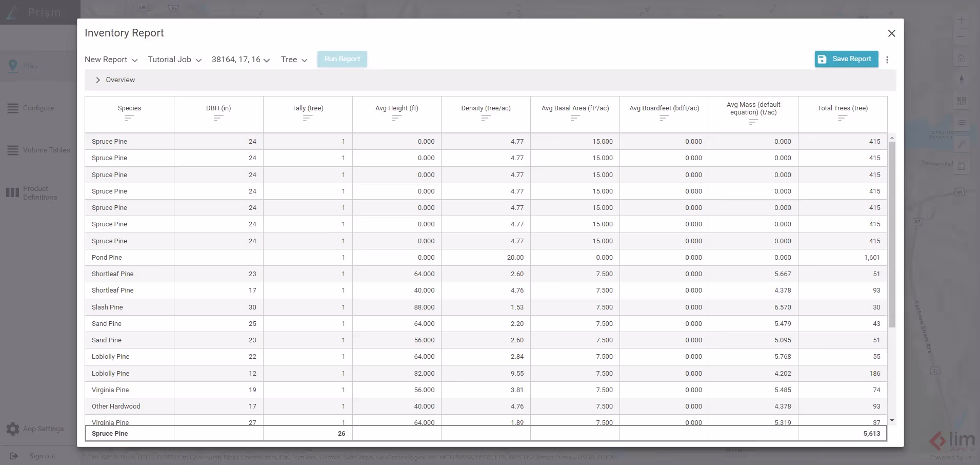Viewport: 980px width, 465px height.
Task: Click the sort icon under DBH (in)
Action: pyautogui.click(x=218, y=118)
